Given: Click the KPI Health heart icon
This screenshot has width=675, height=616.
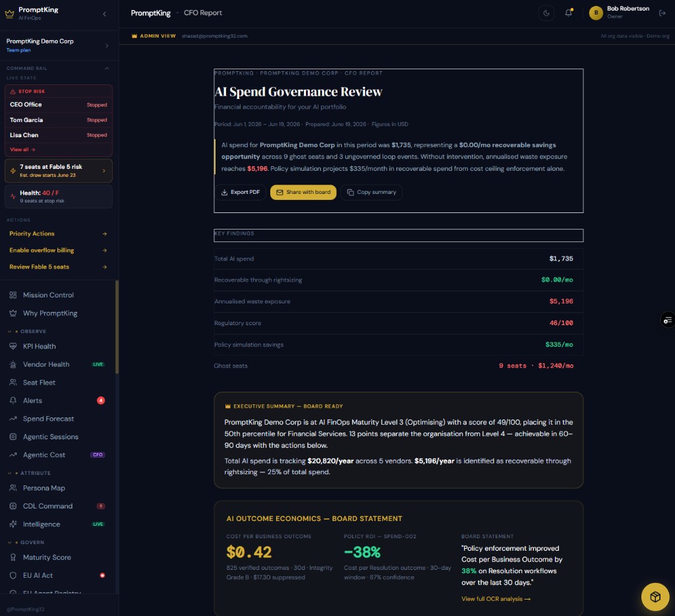Looking at the screenshot, I should [13, 346].
